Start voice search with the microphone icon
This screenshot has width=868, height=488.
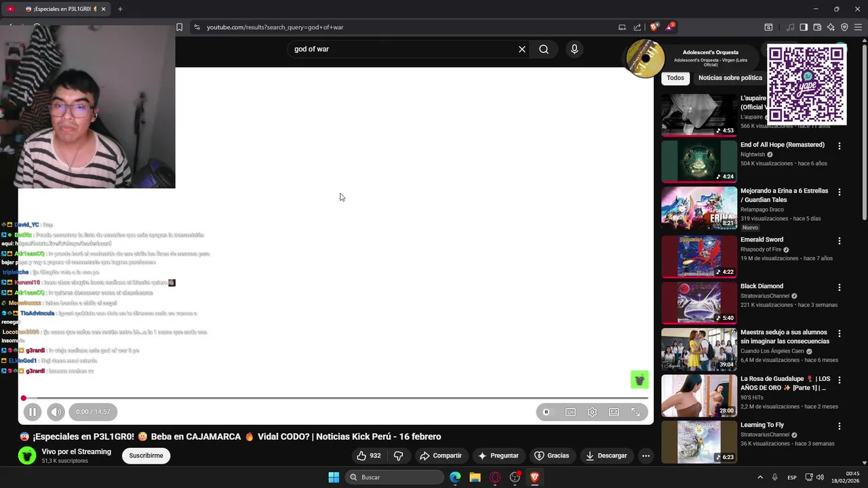(x=574, y=49)
